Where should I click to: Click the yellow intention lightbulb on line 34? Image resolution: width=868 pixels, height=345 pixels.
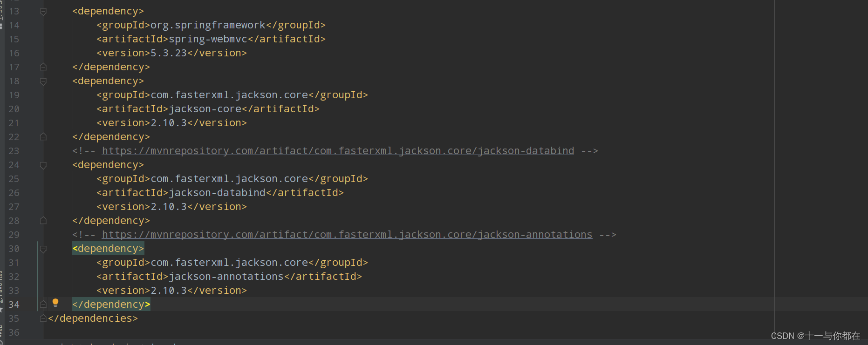55,303
